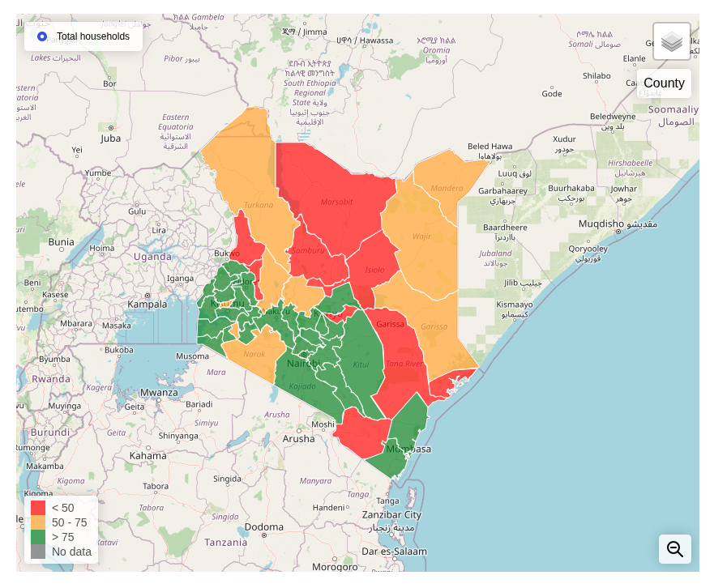
Task: Click the orange '50 - 75' legend swatch
Action: (x=38, y=522)
